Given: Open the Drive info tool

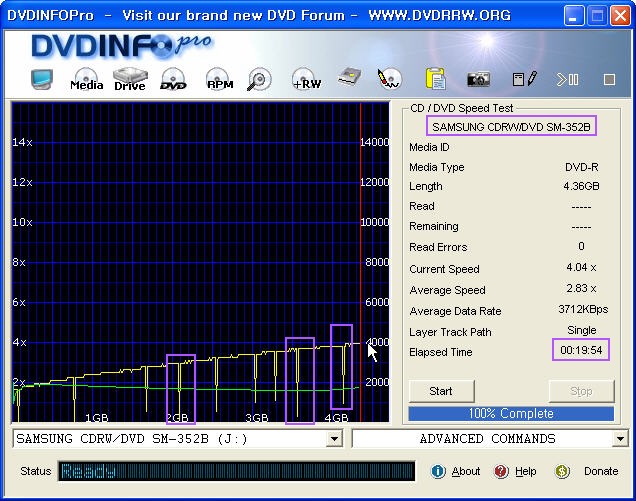Looking at the screenshot, I should pos(130,79).
